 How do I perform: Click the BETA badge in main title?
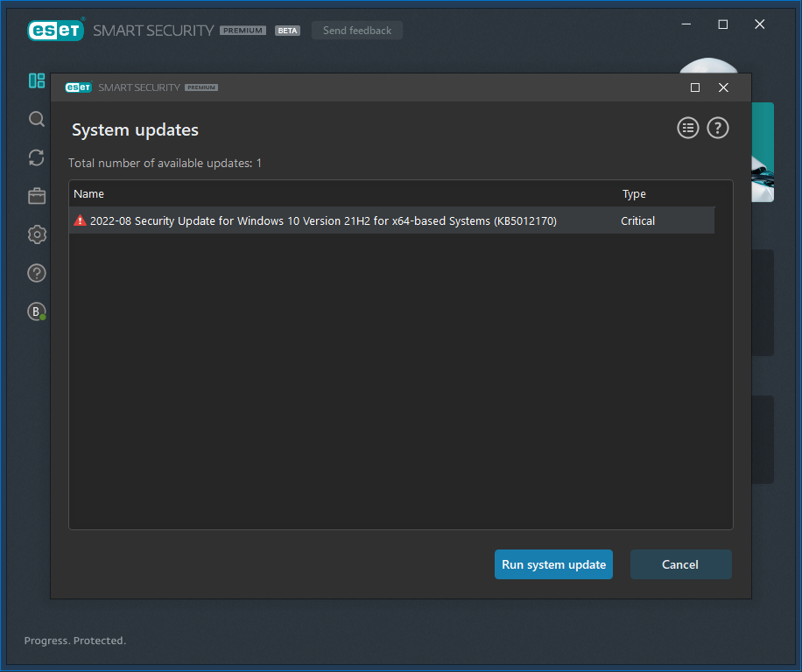(287, 31)
